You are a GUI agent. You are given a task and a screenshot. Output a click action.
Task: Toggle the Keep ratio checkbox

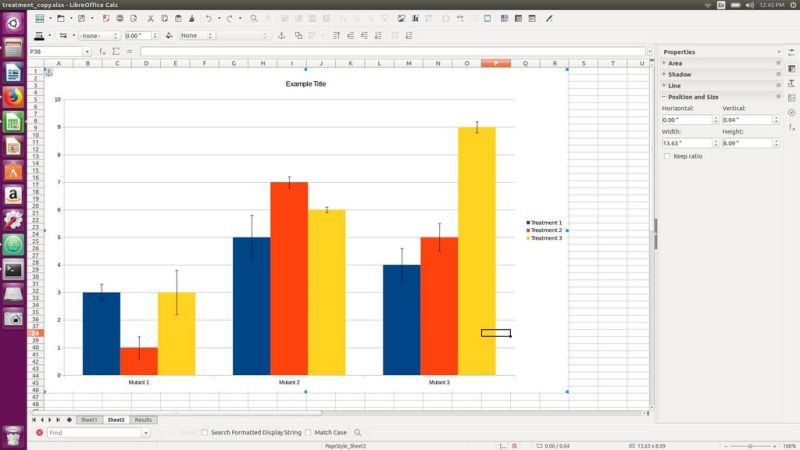click(x=667, y=156)
